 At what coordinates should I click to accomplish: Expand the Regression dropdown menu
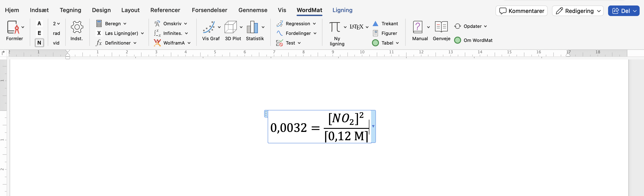314,23
